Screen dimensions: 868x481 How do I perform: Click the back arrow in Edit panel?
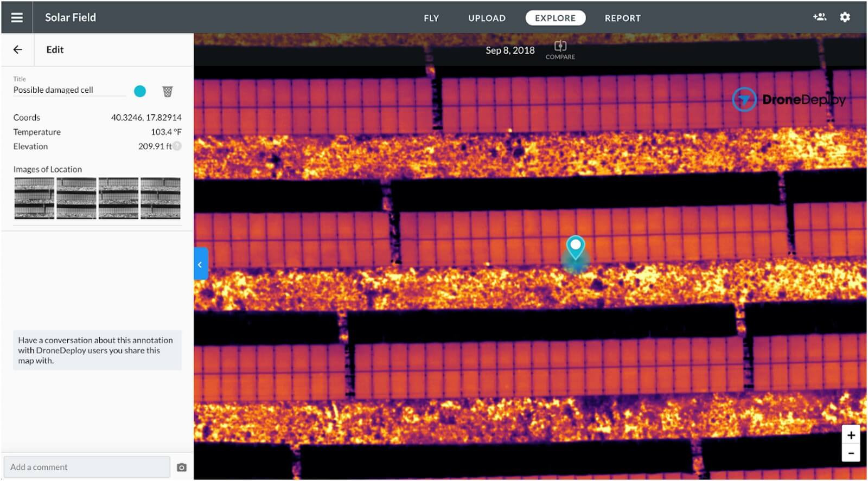click(x=18, y=49)
